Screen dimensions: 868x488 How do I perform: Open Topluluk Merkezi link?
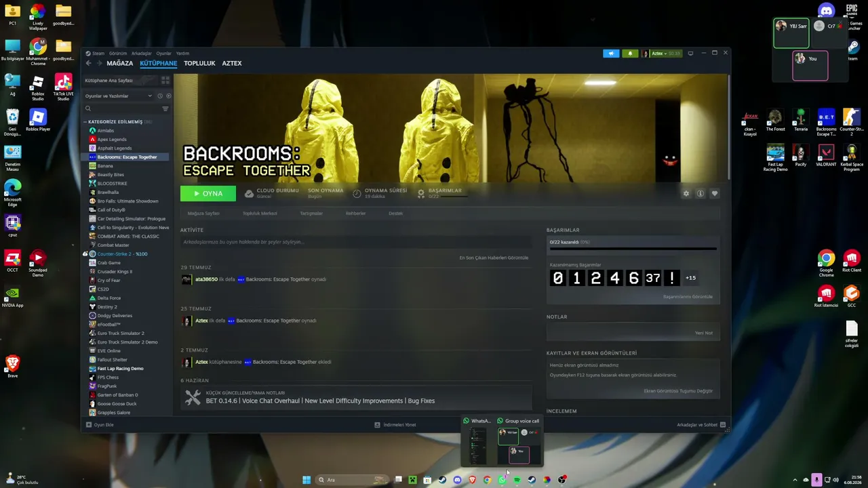(x=260, y=213)
